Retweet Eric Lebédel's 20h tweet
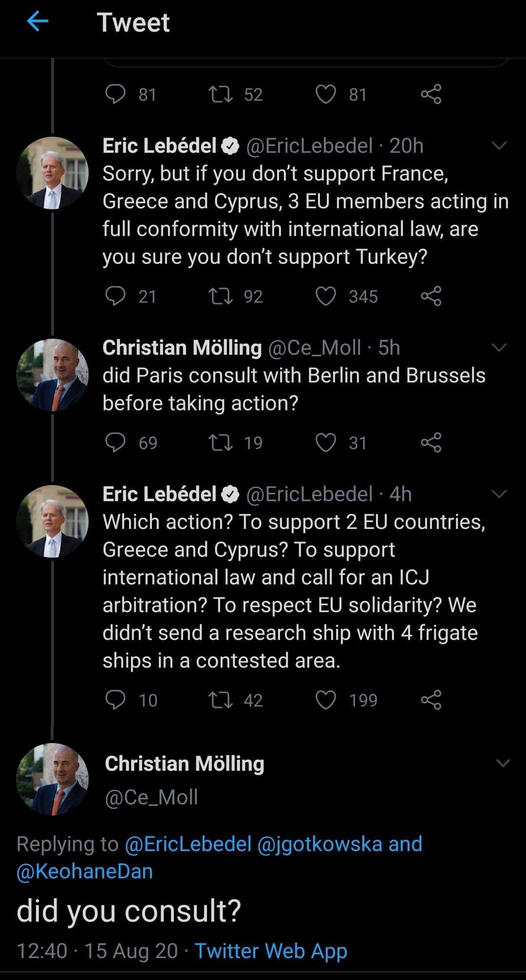The height and width of the screenshot is (980, 526). [220, 296]
